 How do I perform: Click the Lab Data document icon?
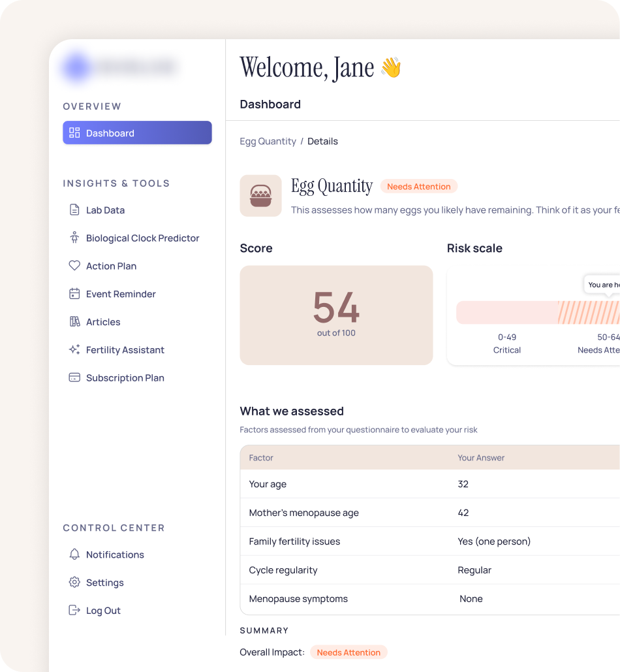74,210
